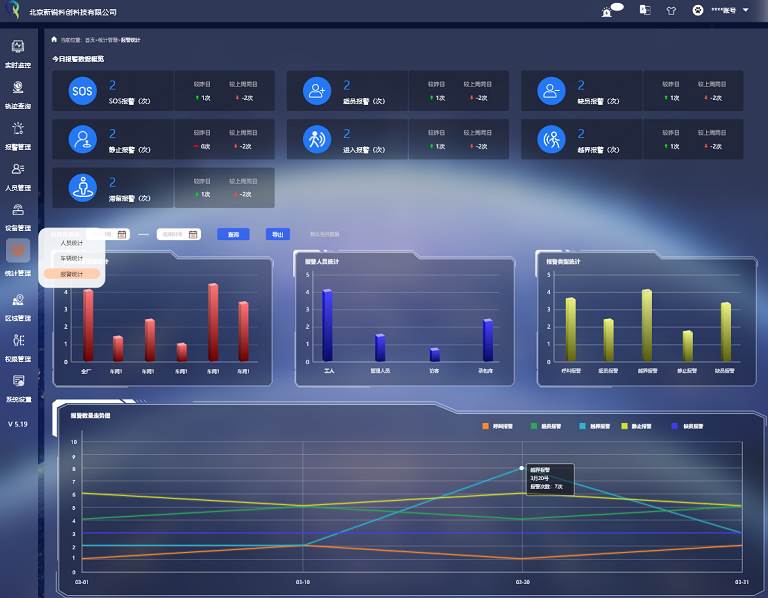Click the T-shirt theme skin icon
The height and width of the screenshot is (598, 768).
click(x=672, y=10)
